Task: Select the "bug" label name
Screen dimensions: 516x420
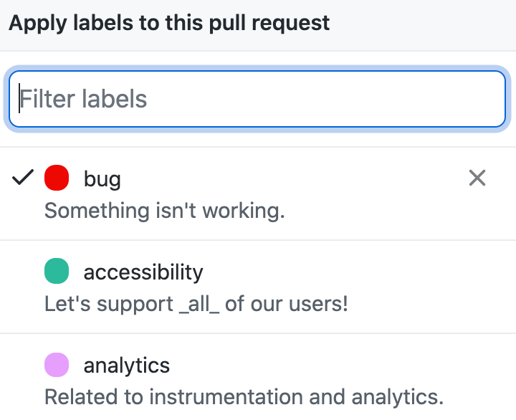Action: (102, 178)
